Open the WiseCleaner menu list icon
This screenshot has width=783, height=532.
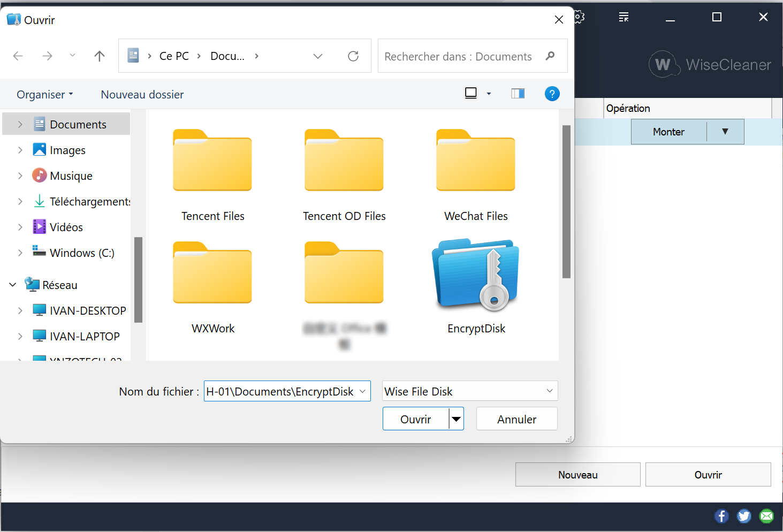[x=624, y=17]
